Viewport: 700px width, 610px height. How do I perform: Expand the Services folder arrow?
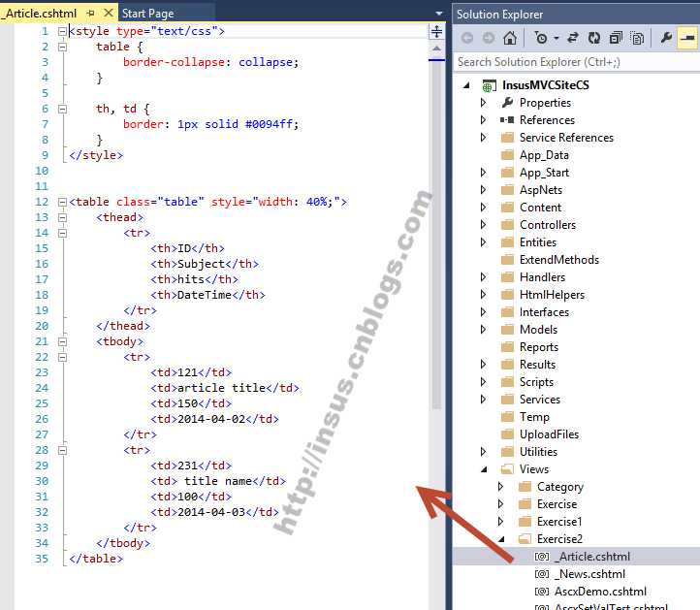tap(483, 400)
